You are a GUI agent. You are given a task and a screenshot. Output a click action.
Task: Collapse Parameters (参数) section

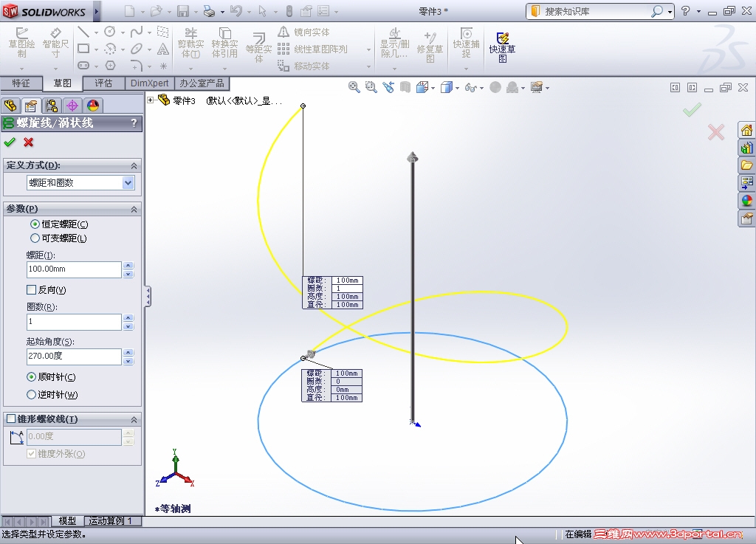134,209
